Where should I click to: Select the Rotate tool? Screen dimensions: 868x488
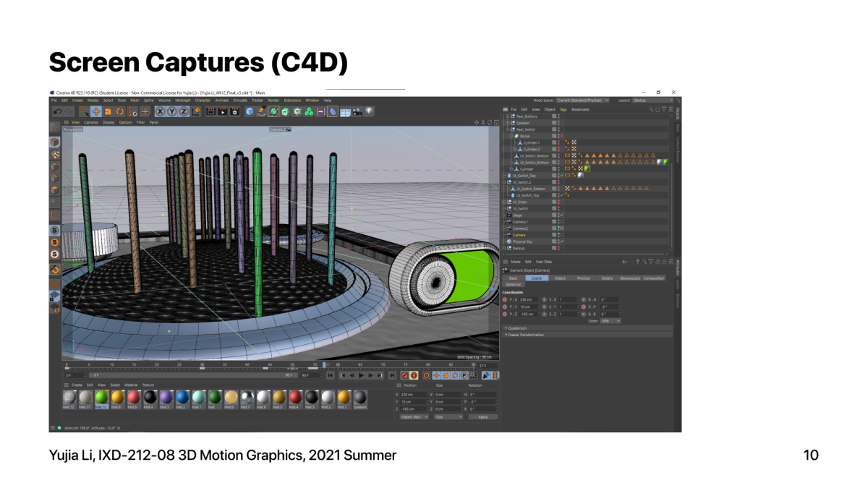120,111
